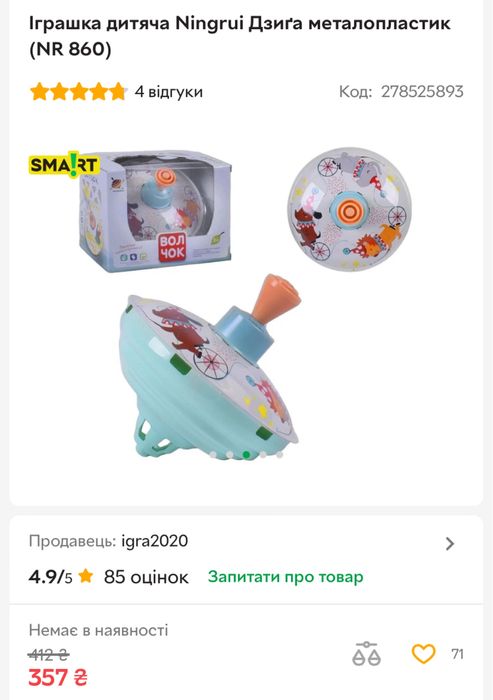This screenshot has height=700, width=493.
Task: Go to first image carousel dot
Action: point(213,454)
